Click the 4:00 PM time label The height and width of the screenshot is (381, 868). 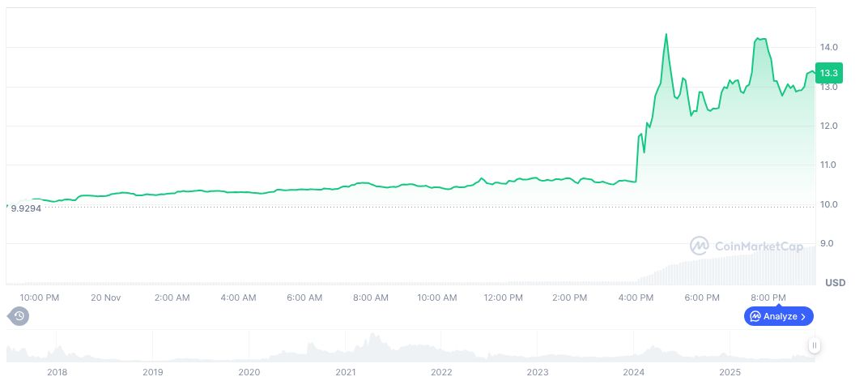(636, 298)
